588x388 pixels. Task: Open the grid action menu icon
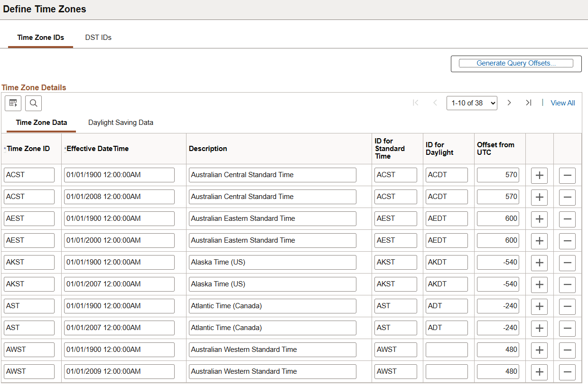[x=13, y=103]
